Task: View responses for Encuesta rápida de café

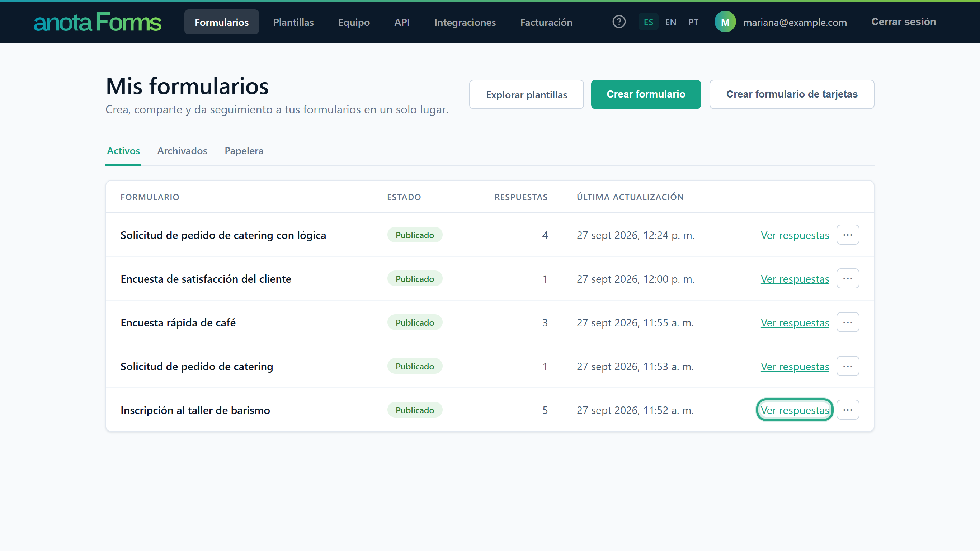Action: pos(794,323)
